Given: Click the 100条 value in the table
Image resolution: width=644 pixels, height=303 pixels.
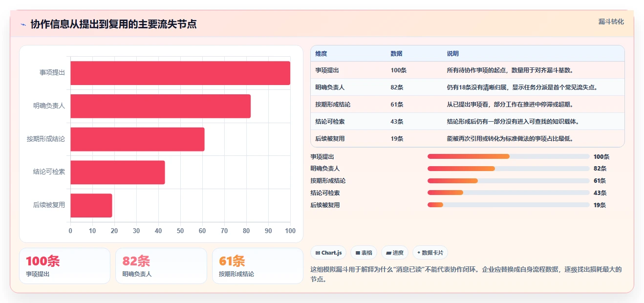Looking at the screenshot, I should click(399, 70).
